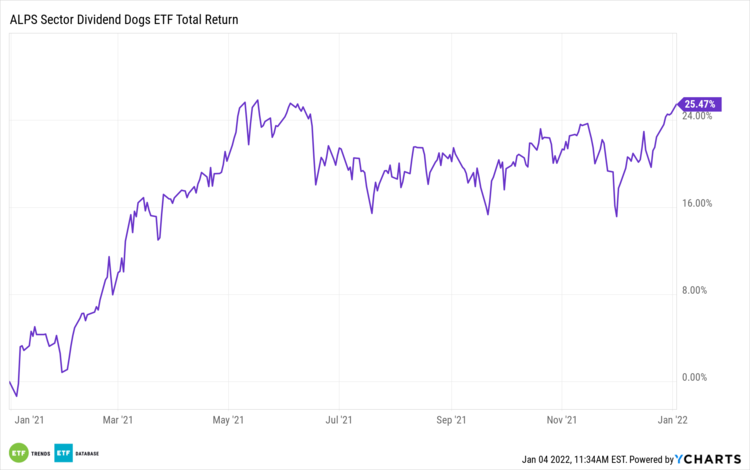Screen dimensions: 750x470
Task: Select the Sep '21 axis label
Action: point(453,421)
